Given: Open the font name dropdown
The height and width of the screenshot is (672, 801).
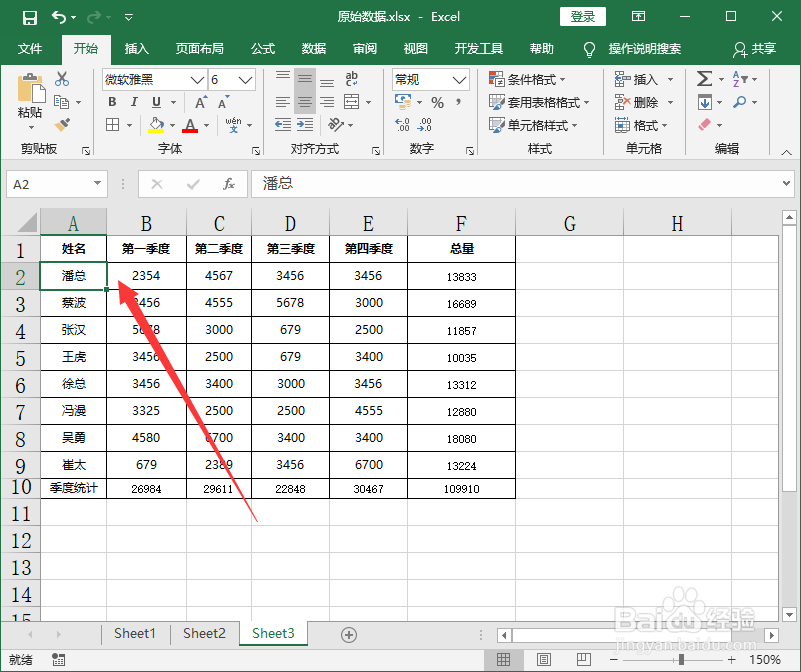Looking at the screenshot, I should [x=197, y=80].
